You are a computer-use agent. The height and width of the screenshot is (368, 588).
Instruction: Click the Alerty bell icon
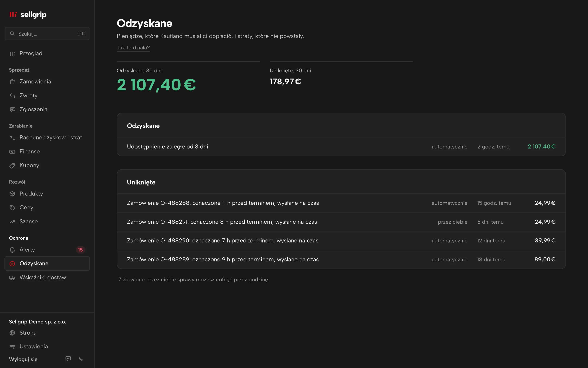[x=12, y=250]
